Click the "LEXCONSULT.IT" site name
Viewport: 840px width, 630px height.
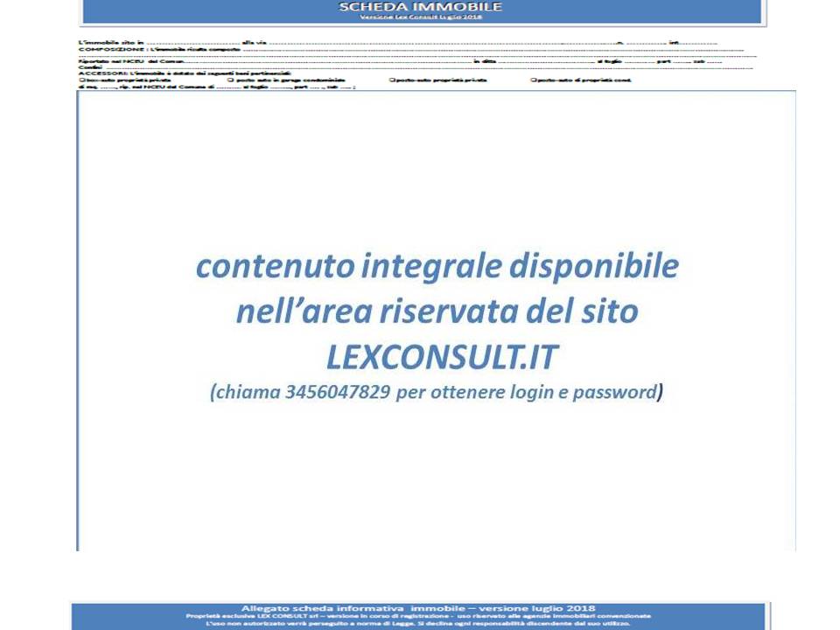tap(443, 357)
